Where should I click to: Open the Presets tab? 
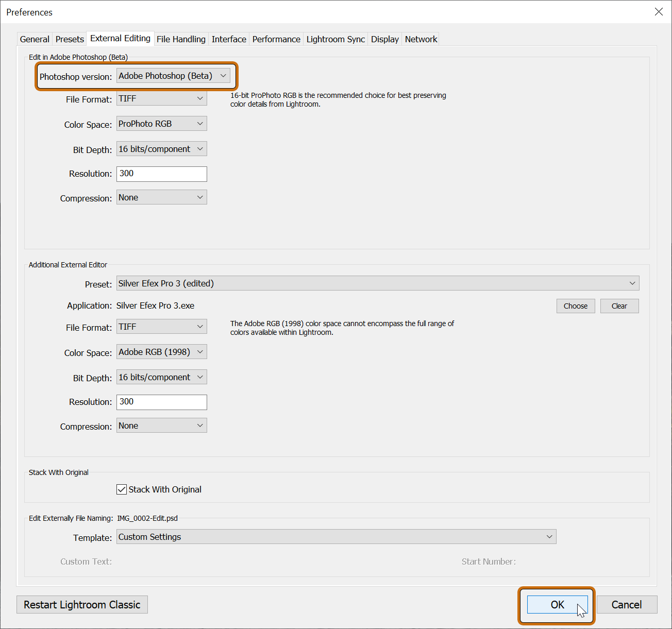[x=70, y=39]
